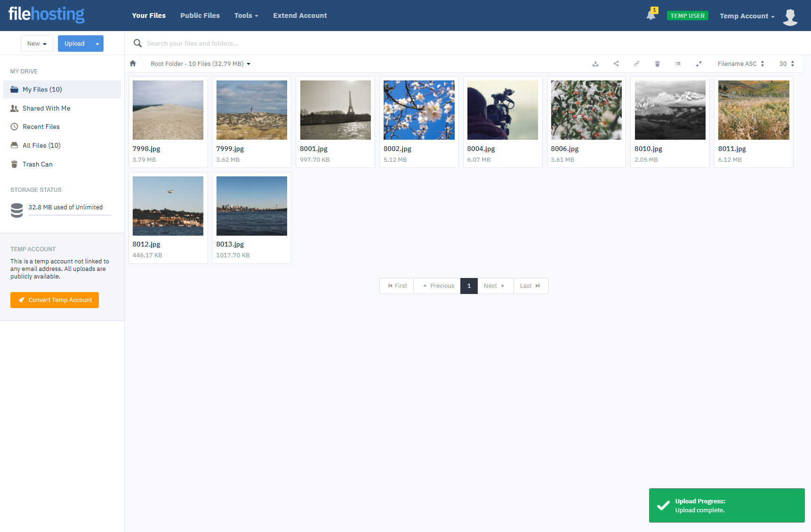The image size is (811, 532).
Task: Click the trash delete icon in the toolbar
Action: tap(658, 64)
